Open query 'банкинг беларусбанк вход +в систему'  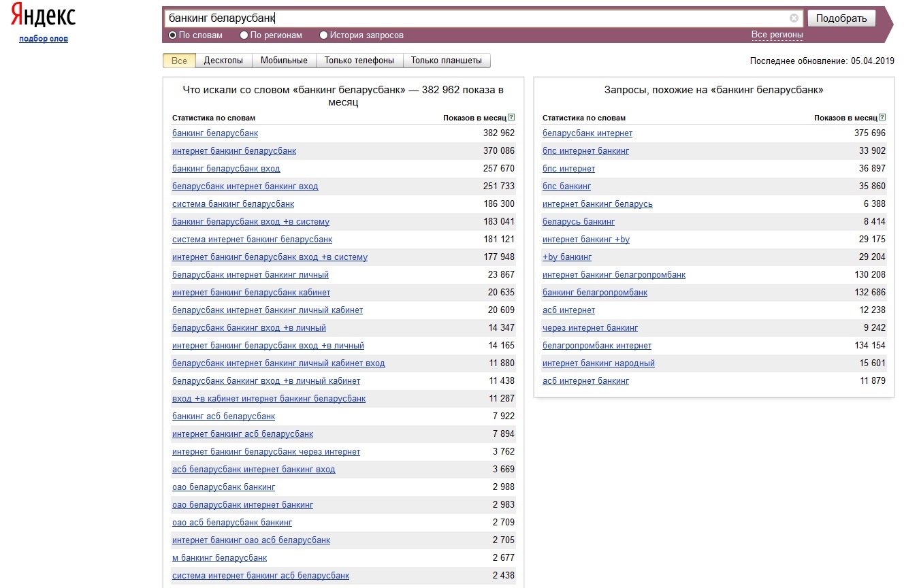click(x=251, y=222)
